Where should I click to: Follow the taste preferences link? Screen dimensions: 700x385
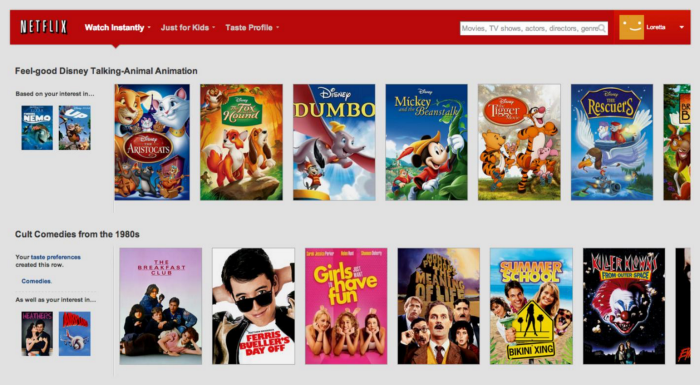(x=56, y=257)
